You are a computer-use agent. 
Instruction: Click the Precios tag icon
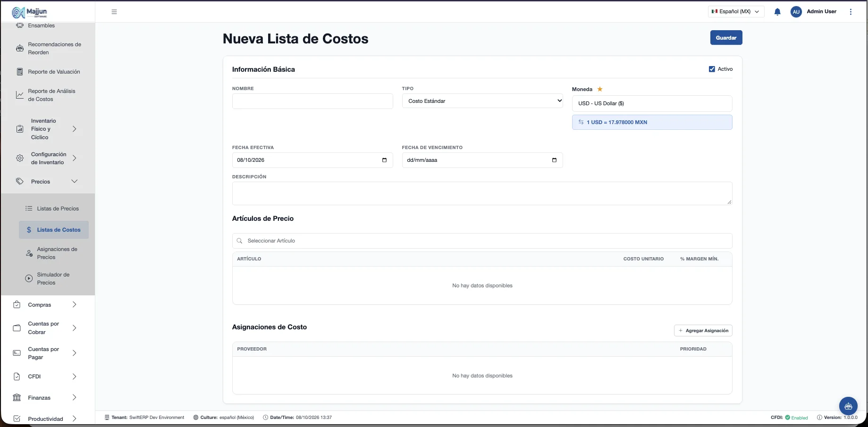click(20, 182)
